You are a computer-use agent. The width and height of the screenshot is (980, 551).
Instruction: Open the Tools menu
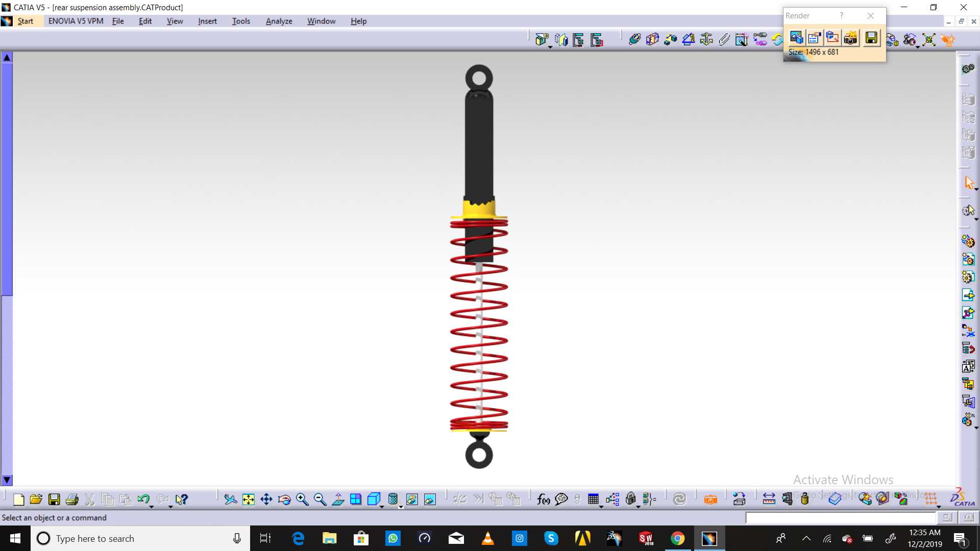(241, 21)
